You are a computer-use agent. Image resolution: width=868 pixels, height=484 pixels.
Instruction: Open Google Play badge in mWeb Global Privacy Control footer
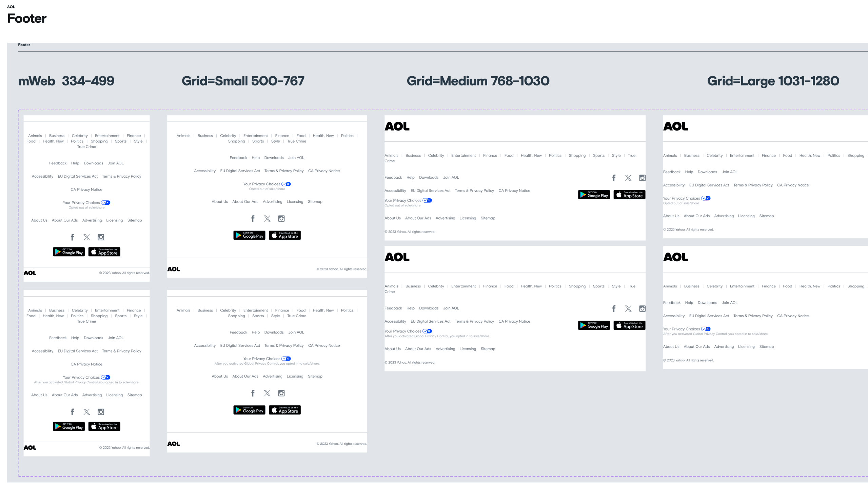pyautogui.click(x=69, y=426)
